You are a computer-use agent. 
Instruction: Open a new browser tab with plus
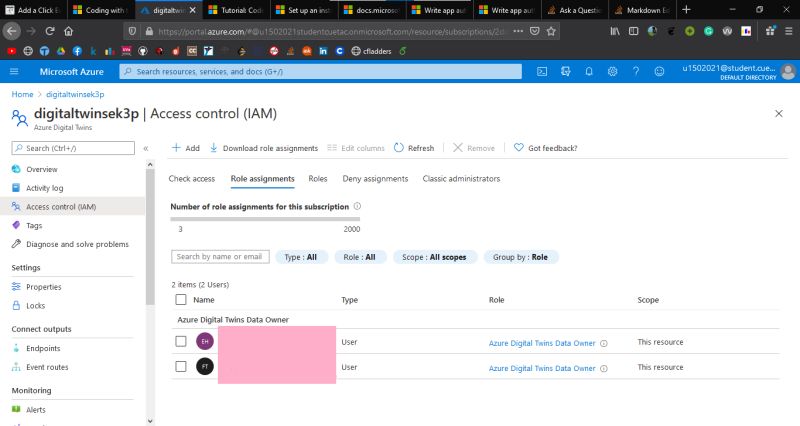click(686, 10)
